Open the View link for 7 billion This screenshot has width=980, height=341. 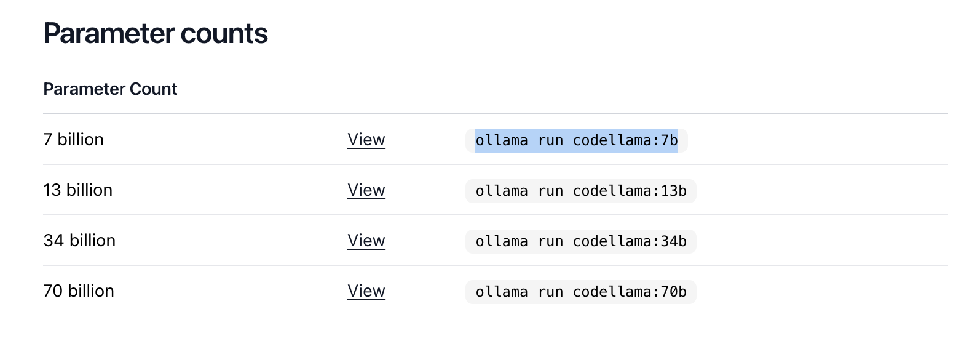click(x=366, y=140)
